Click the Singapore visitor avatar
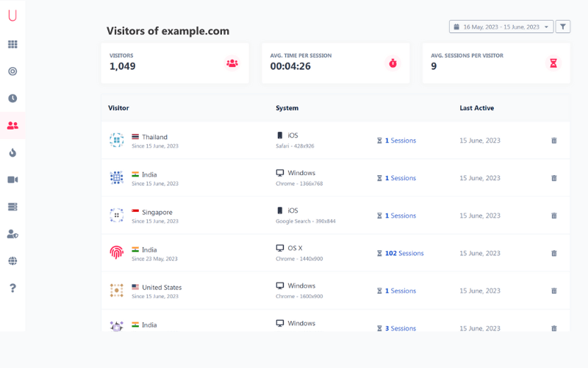The height and width of the screenshot is (368, 588). point(117,215)
